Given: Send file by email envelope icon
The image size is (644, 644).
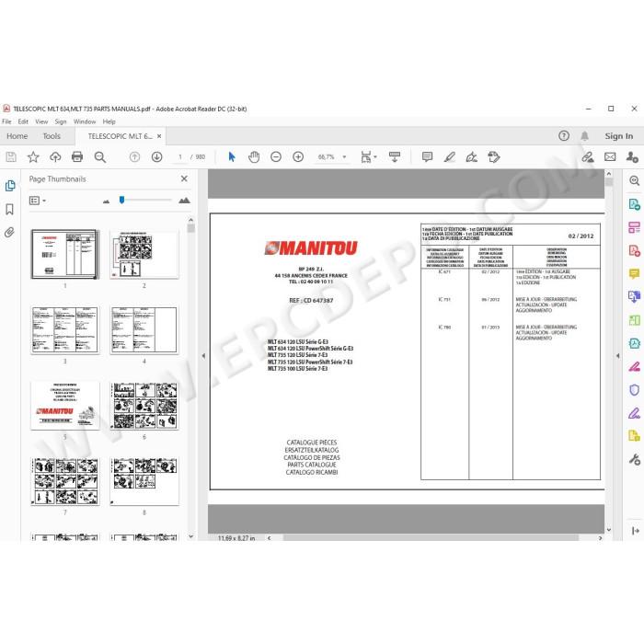Looking at the screenshot, I should tap(610, 157).
